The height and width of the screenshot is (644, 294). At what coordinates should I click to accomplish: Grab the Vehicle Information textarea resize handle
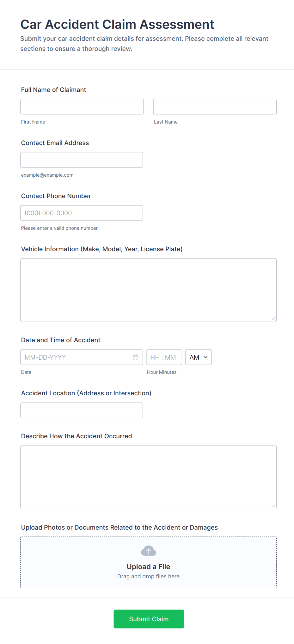tap(273, 319)
